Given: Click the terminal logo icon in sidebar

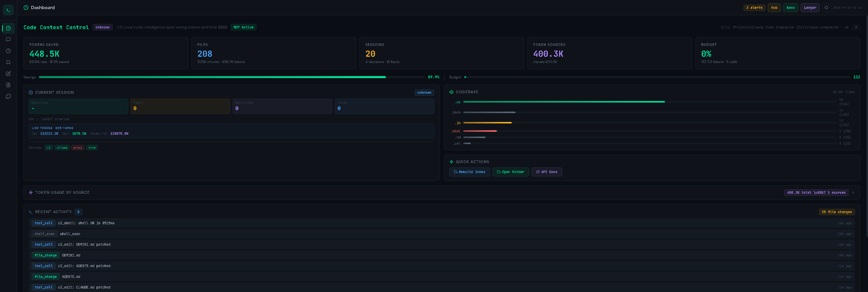Looking at the screenshot, I should [x=8, y=10].
